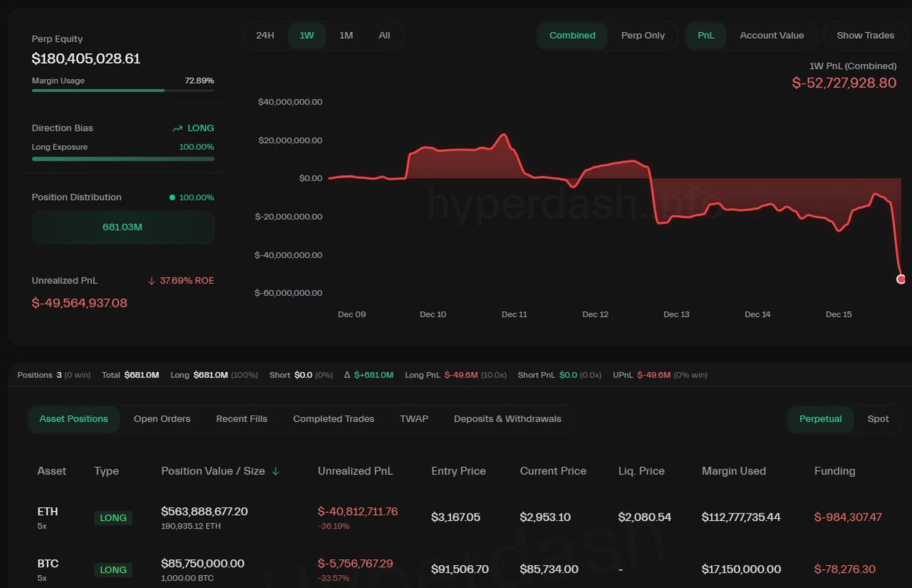912x588 pixels.
Task: Click the sort arrow beside Position Value / Size
Action: click(x=275, y=472)
